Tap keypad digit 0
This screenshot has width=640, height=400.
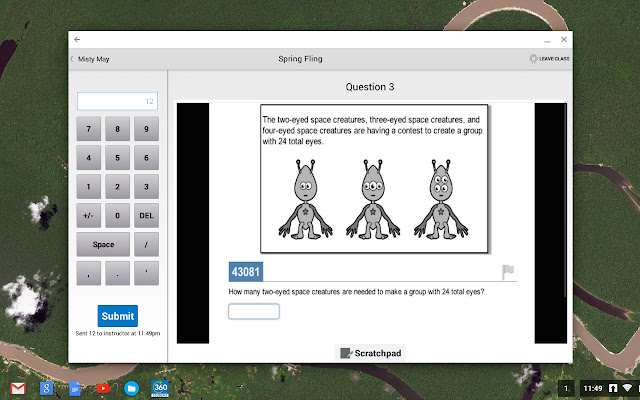point(118,216)
